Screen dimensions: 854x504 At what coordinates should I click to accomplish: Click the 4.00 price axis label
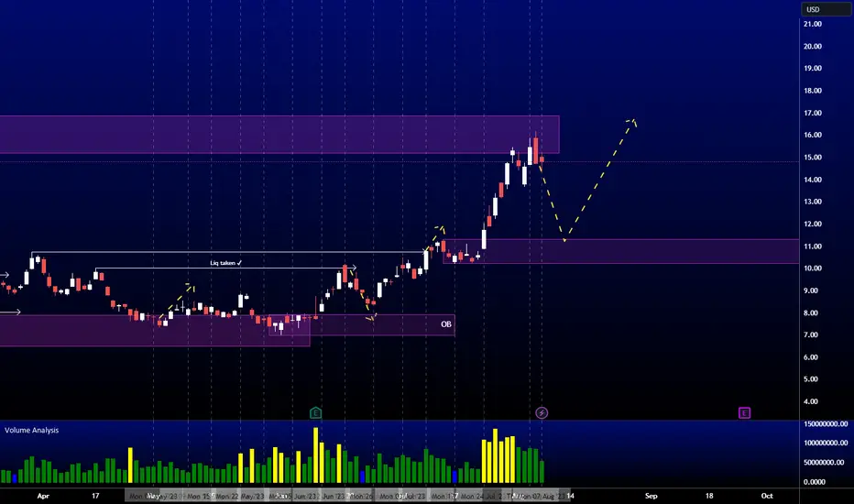(x=810, y=401)
